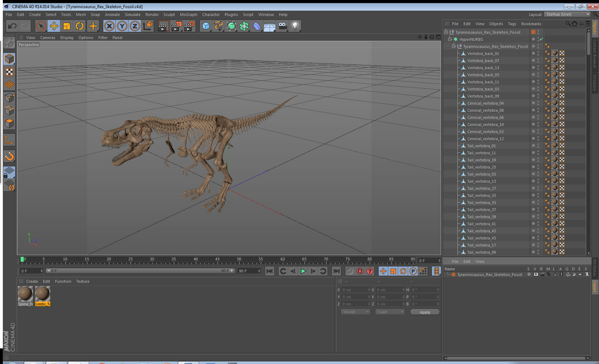This screenshot has width=599, height=364.
Task: Play the animation forward
Action: point(303,271)
